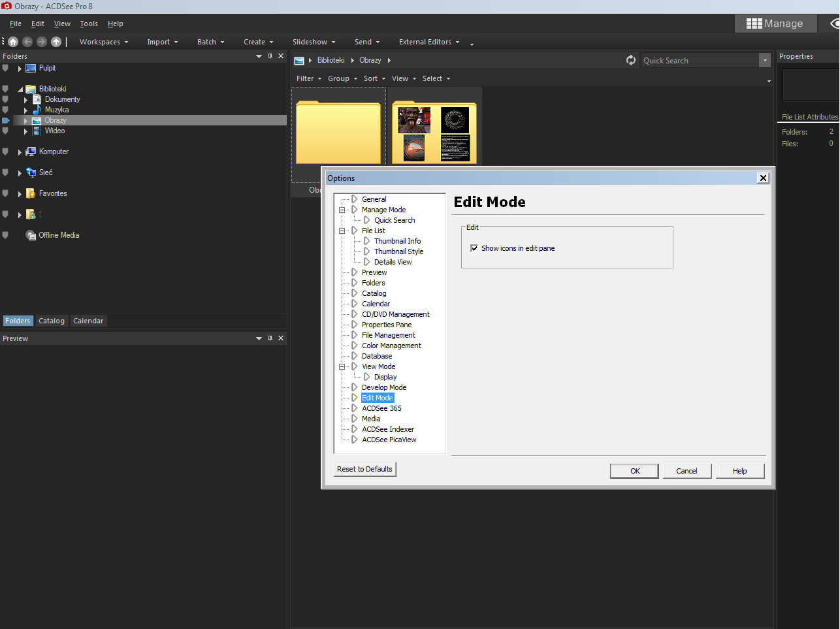Select Color Management in options tree

coord(391,346)
